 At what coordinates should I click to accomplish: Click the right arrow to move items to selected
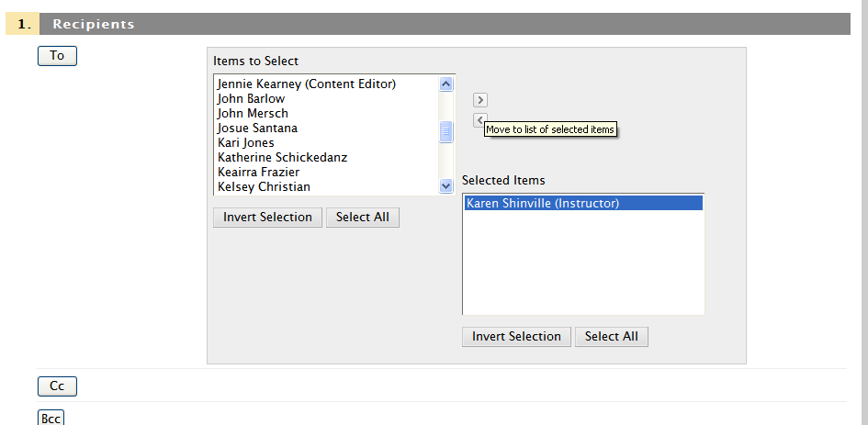tap(480, 100)
